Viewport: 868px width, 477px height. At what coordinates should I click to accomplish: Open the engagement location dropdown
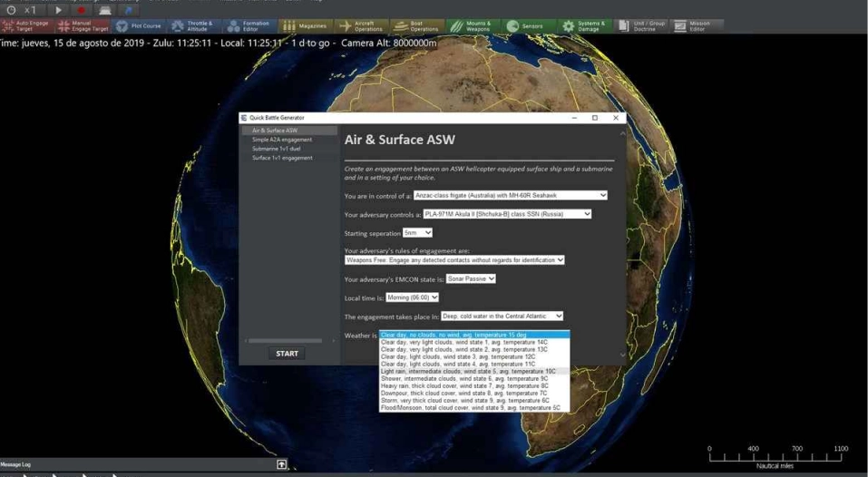tap(502, 316)
